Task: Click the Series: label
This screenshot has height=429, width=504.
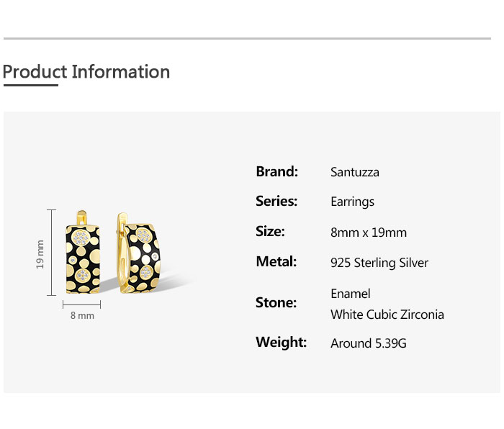Action: pos(276,201)
